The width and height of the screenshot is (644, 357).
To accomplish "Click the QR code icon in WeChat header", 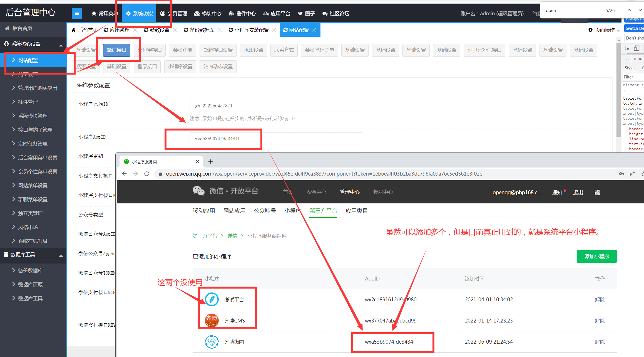I will [597, 192].
